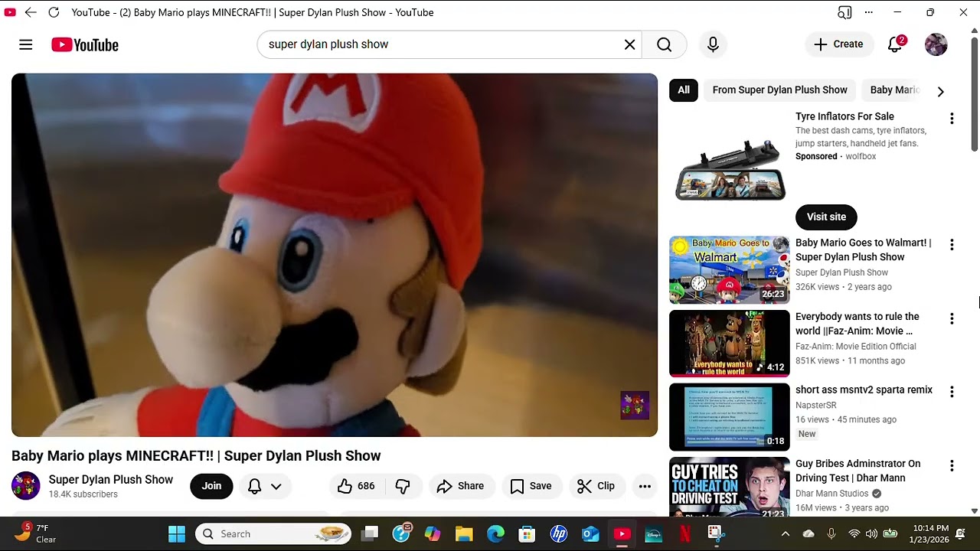Open the Create button
Image resolution: width=980 pixels, height=551 pixels.
pos(839,44)
